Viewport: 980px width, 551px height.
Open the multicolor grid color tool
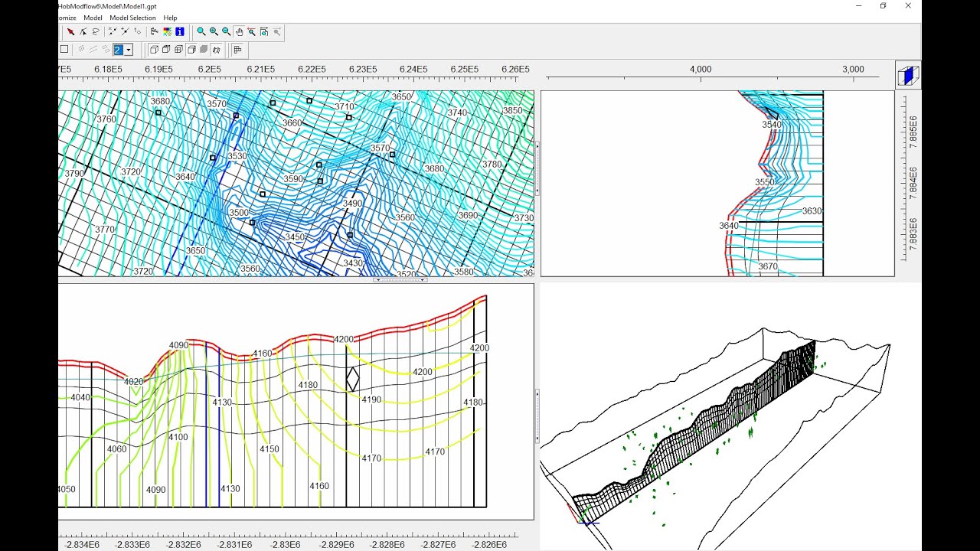pyautogui.click(x=167, y=31)
